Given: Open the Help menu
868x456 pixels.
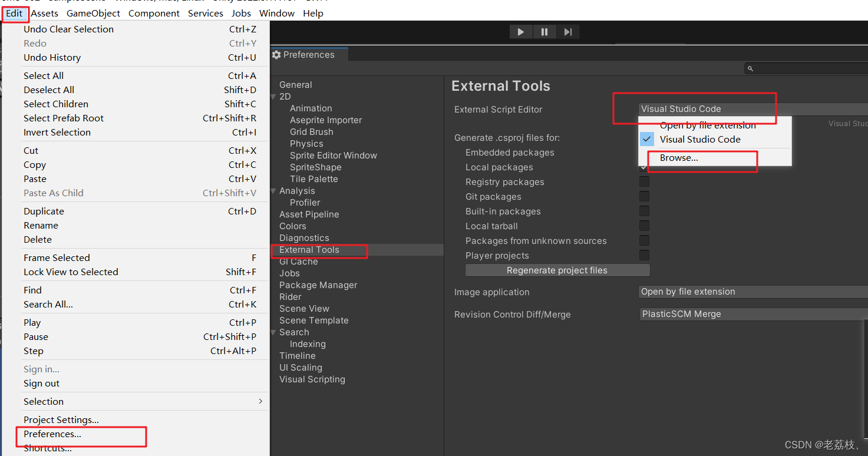Looking at the screenshot, I should point(313,13).
